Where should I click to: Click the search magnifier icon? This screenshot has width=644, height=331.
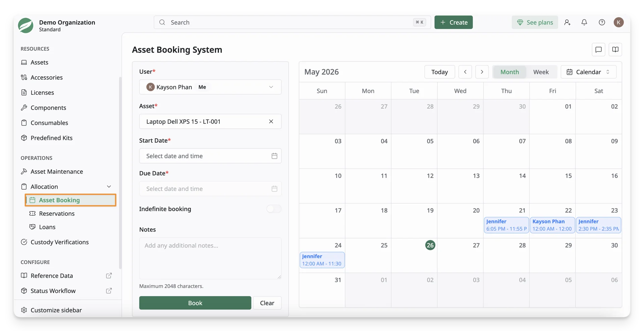pos(162,22)
